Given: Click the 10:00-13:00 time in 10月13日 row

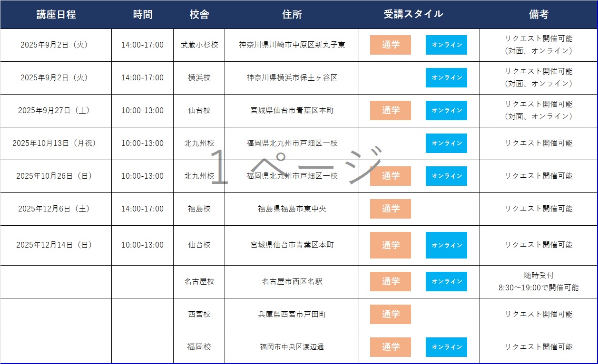Looking at the screenshot, I should pyautogui.click(x=142, y=144).
